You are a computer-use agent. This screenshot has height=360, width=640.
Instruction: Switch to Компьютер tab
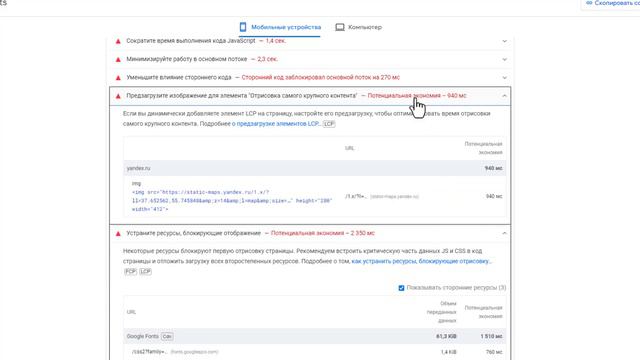(x=359, y=27)
